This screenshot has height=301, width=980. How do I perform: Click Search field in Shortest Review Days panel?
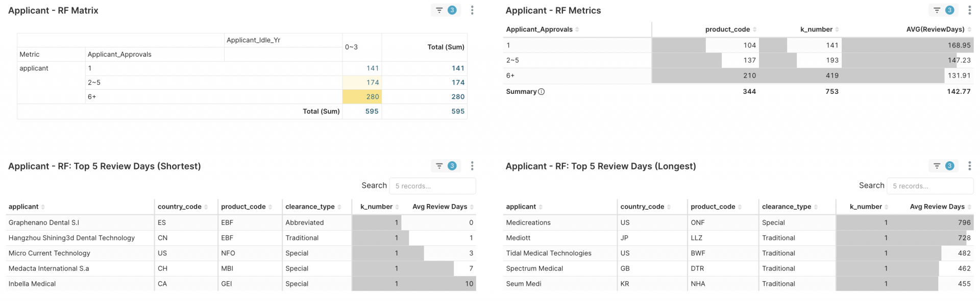click(432, 186)
